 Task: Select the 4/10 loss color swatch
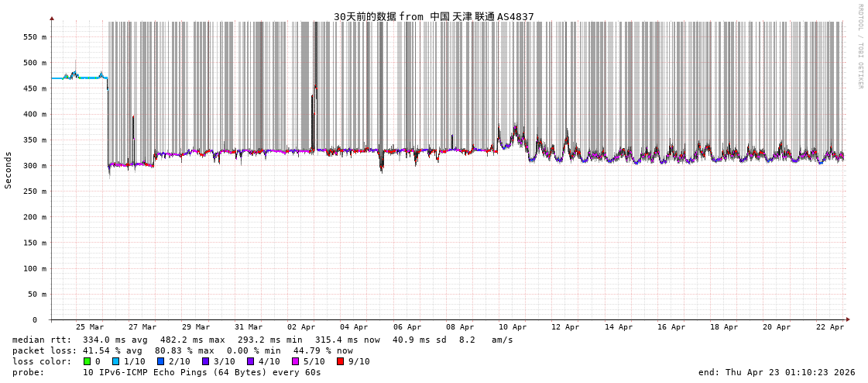(250, 361)
